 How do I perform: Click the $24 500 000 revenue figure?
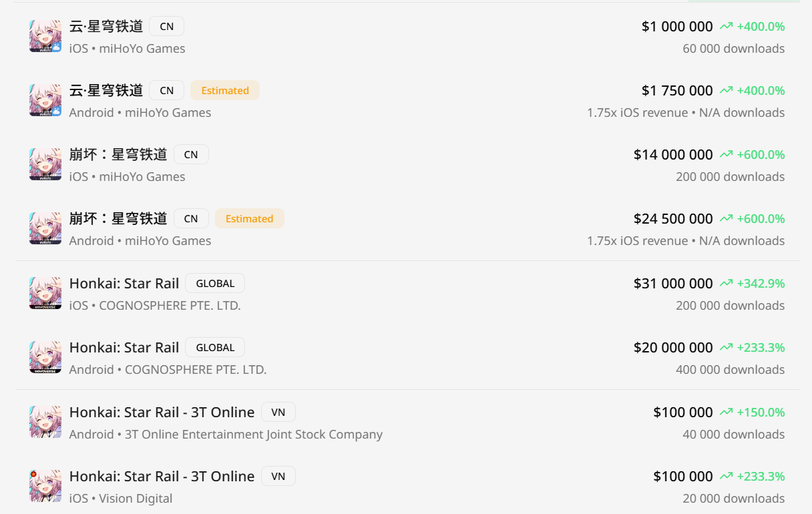point(673,219)
